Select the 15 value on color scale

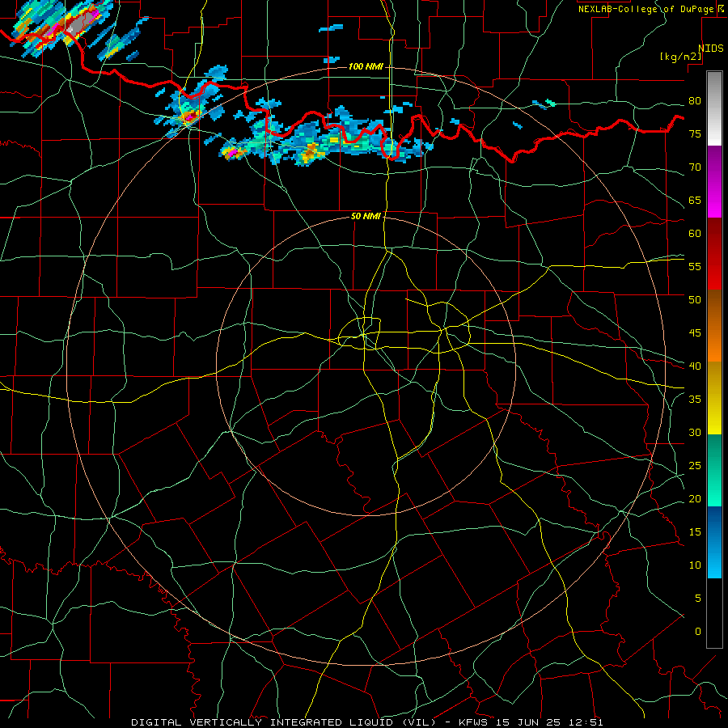coord(695,531)
